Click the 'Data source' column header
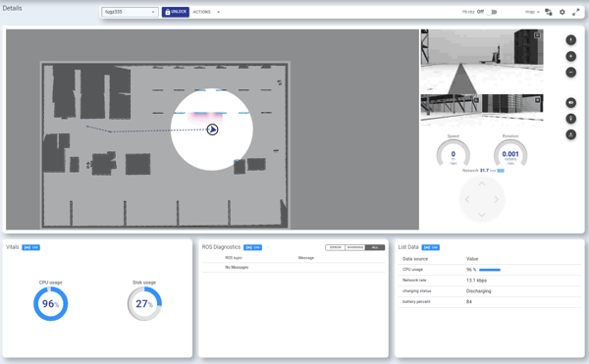The width and height of the screenshot is (589, 364). click(415, 259)
